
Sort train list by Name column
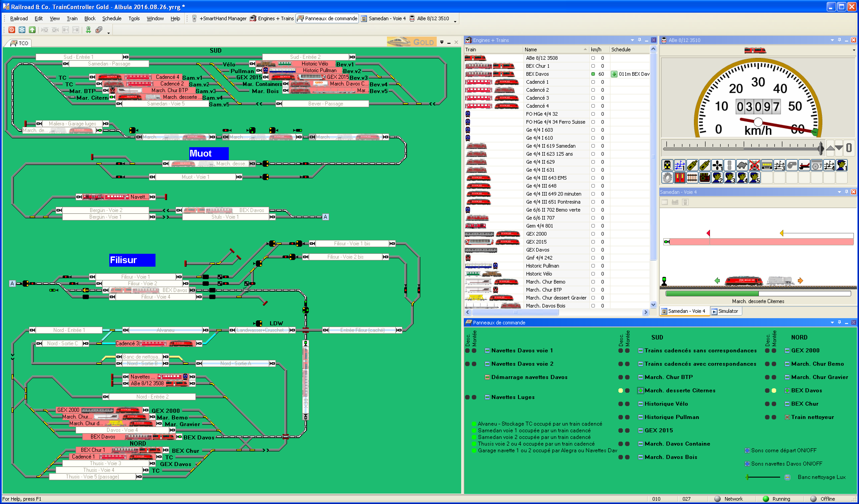556,50
